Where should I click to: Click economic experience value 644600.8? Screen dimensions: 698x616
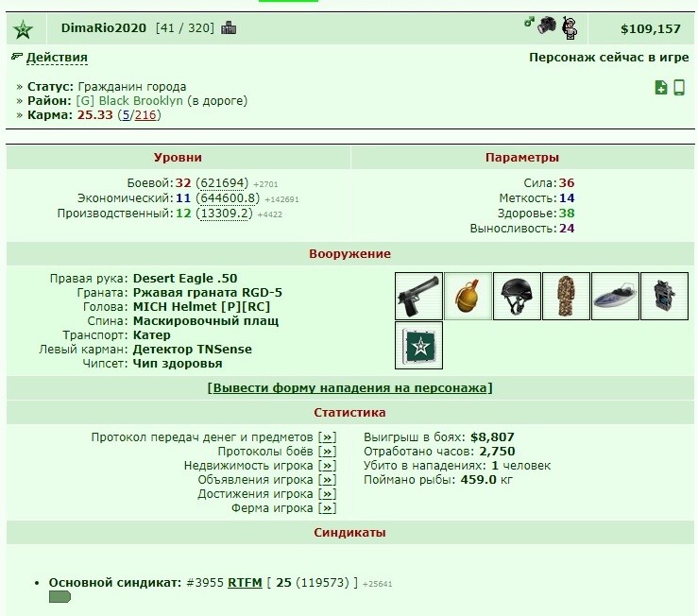(227, 198)
